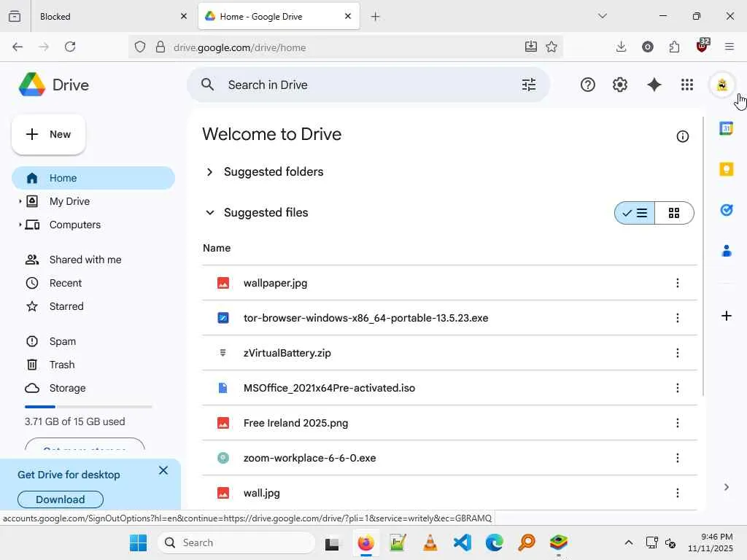This screenshot has height=560, width=747.
Task: Open the Spam view
Action: pyautogui.click(x=63, y=341)
